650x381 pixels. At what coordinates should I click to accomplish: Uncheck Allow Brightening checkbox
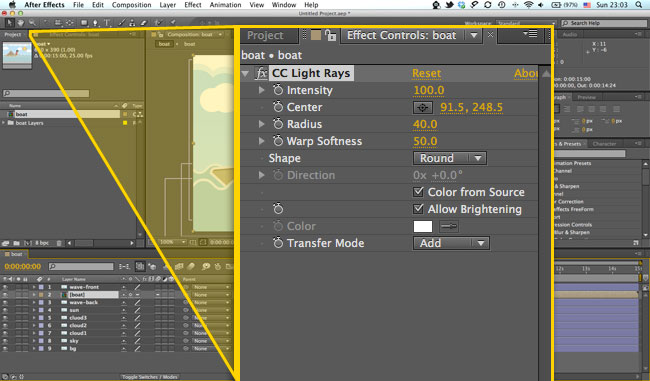[x=419, y=209]
